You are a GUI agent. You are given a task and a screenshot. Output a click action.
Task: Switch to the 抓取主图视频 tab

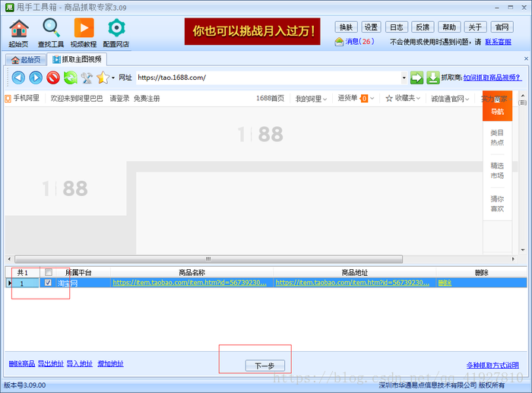click(77, 59)
